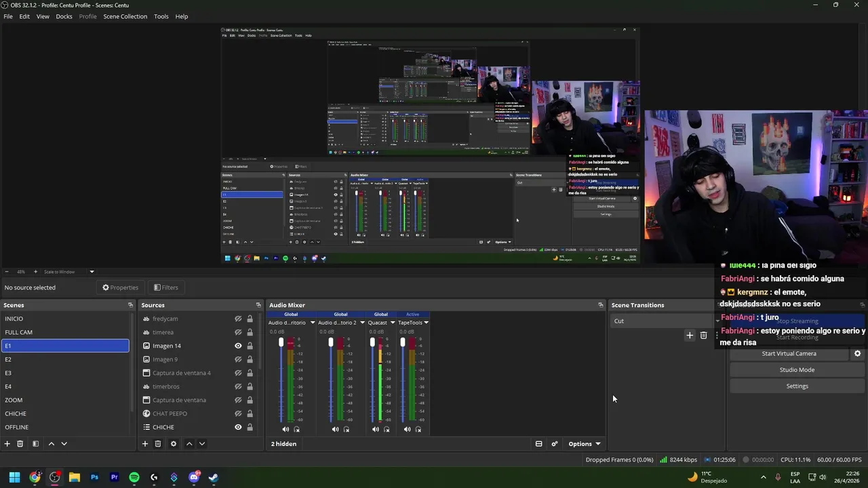
Task: Adjust Quacast volume fader
Action: click(x=372, y=343)
